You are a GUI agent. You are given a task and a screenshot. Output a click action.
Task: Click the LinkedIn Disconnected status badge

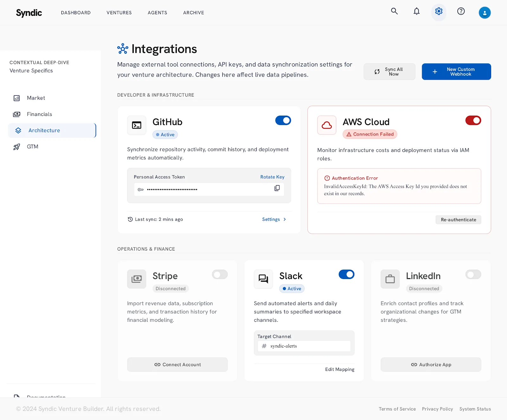click(x=424, y=289)
